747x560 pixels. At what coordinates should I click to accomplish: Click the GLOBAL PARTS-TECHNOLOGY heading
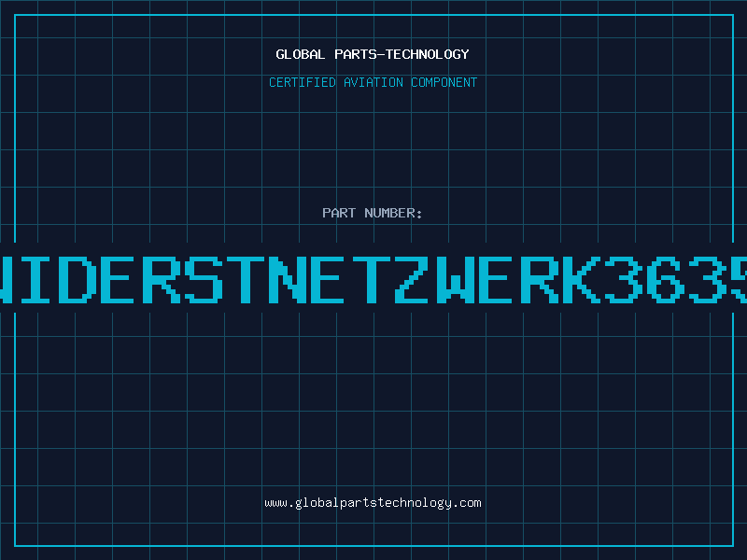[x=373, y=54]
